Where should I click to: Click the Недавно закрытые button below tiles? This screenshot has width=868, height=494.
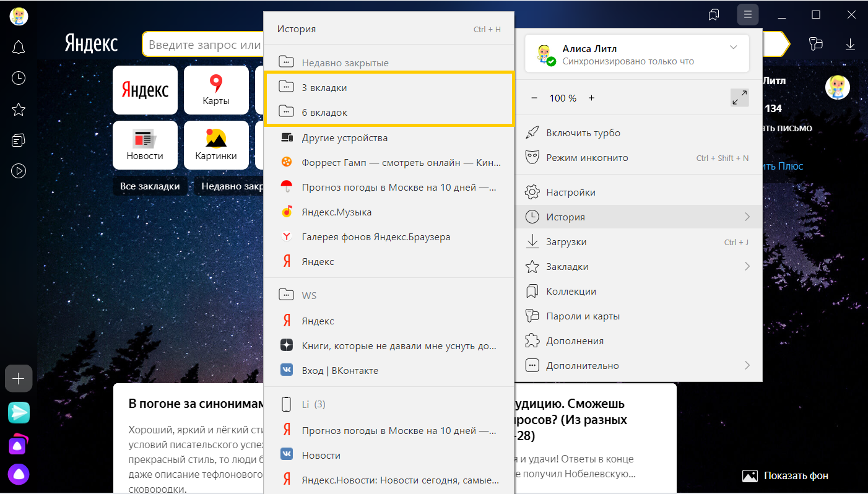[230, 186]
